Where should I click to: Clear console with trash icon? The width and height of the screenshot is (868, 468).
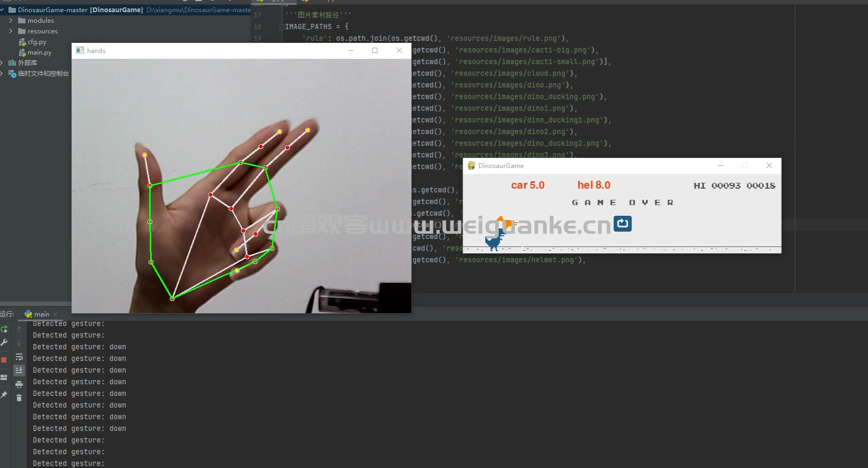tap(19, 398)
